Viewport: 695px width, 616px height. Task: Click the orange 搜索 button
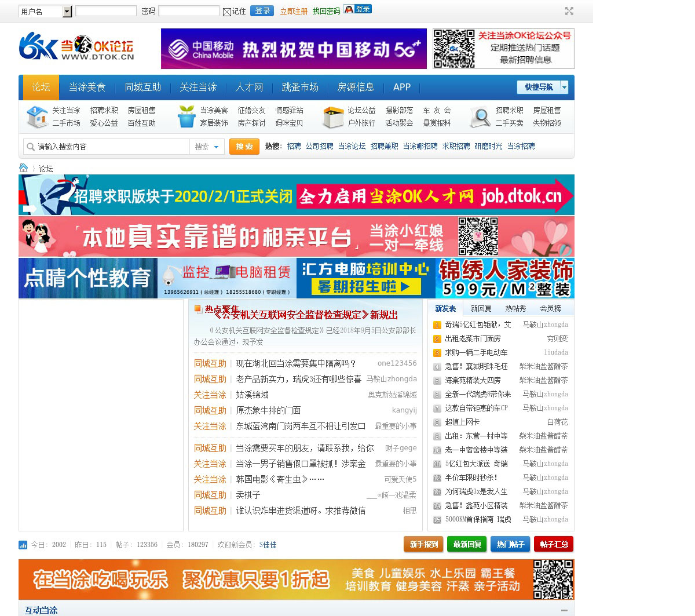[244, 147]
